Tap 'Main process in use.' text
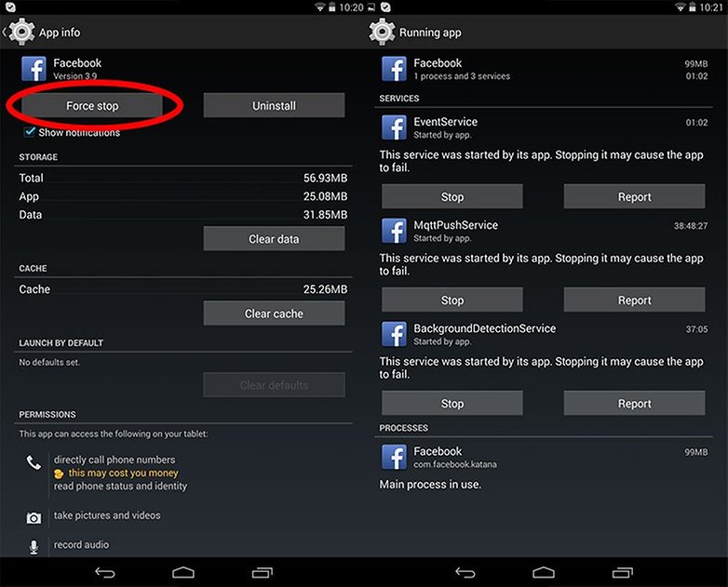728x587 pixels. 430,485
